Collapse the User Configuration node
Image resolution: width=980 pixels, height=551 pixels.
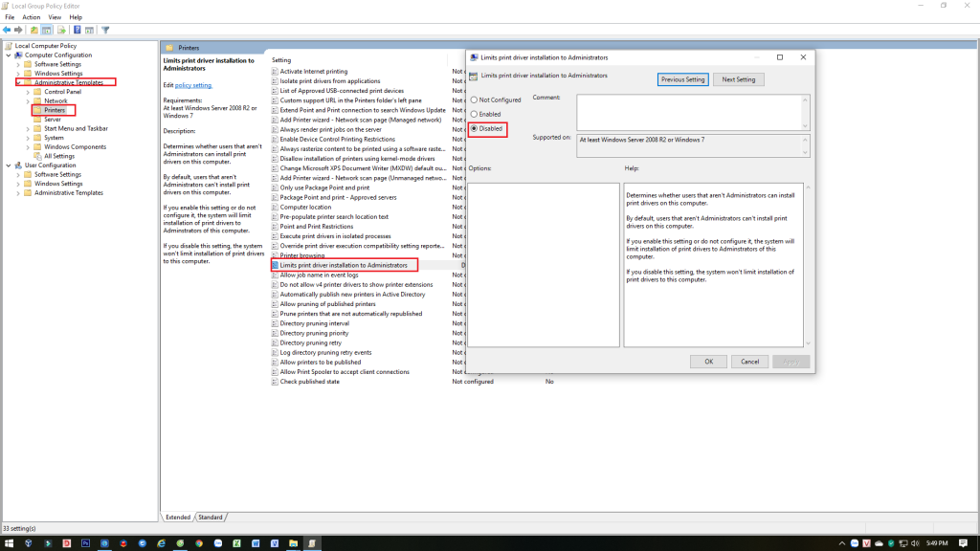(x=9, y=165)
